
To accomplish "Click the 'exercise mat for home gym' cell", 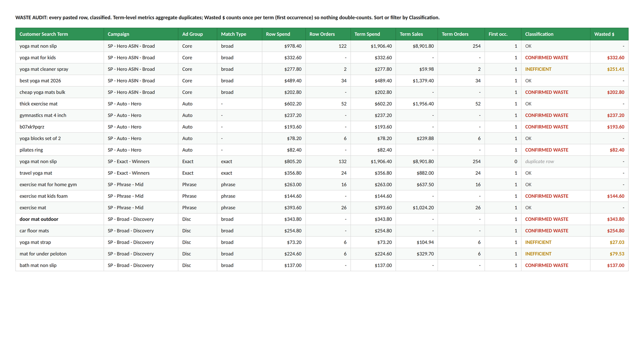I will pyautogui.click(x=59, y=185).
